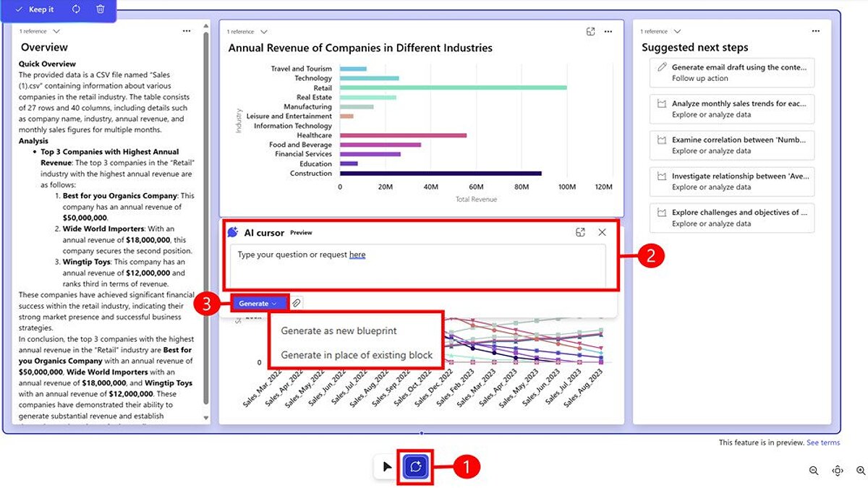Click the AI cursor tool button
The height and width of the screenshot is (488, 868).
click(415, 467)
